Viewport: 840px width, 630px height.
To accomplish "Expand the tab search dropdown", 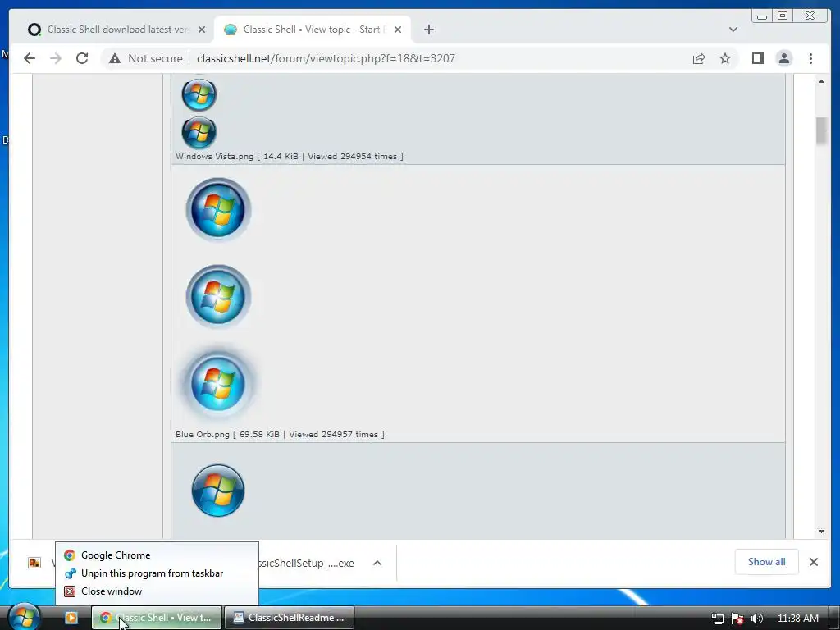I will pyautogui.click(x=733, y=30).
